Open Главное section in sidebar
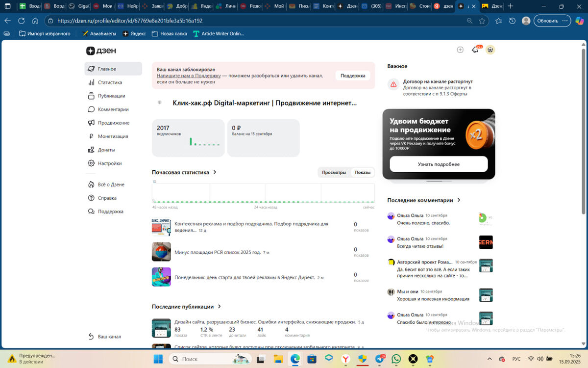 click(x=113, y=69)
